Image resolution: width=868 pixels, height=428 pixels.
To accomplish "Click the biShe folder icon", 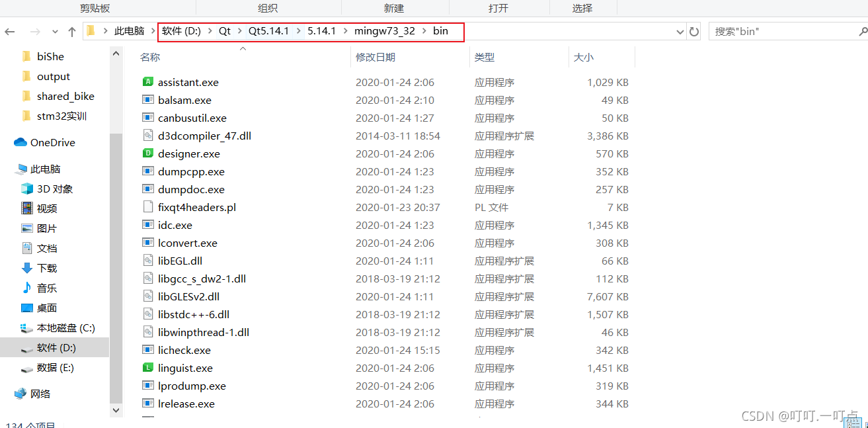I will [x=26, y=56].
